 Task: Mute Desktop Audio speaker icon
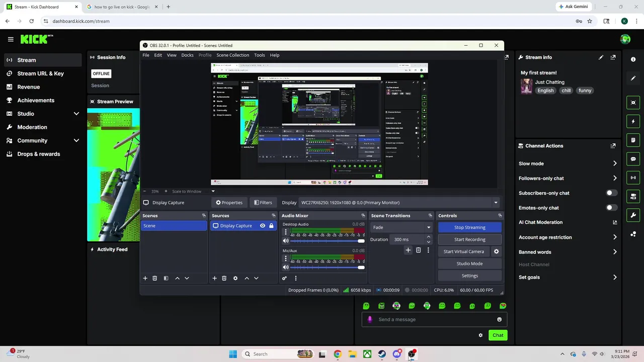tap(286, 241)
